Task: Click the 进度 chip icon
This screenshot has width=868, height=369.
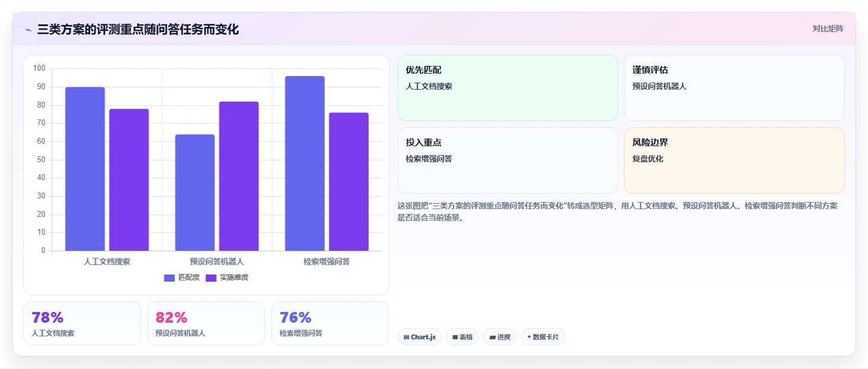Action: click(492, 337)
